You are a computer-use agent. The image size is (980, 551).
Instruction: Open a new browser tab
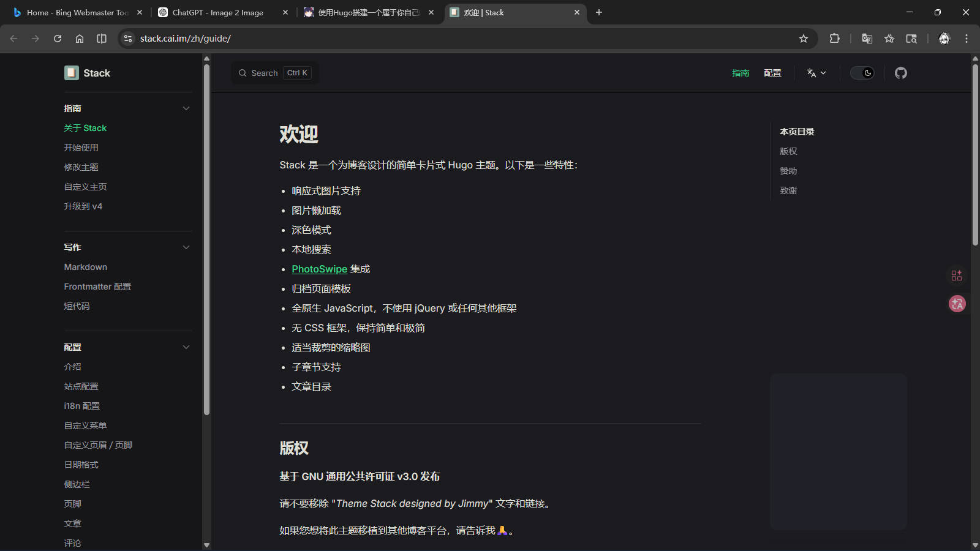[599, 12]
